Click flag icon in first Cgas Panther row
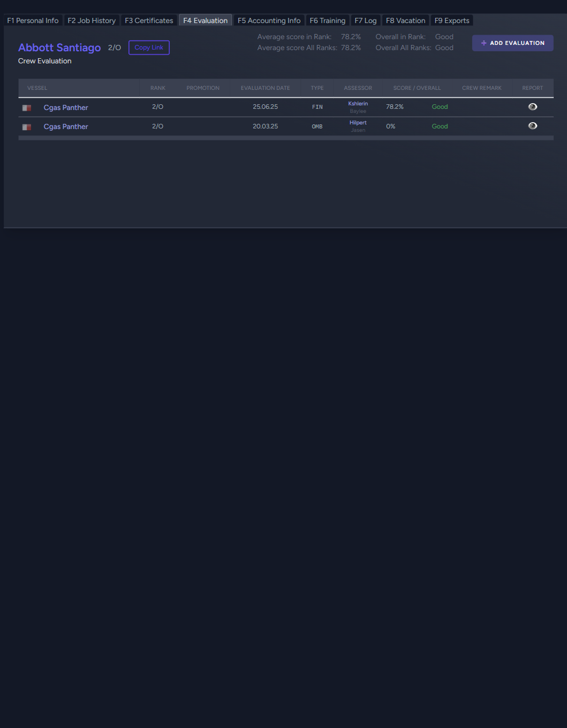The width and height of the screenshot is (567, 728). (x=26, y=108)
